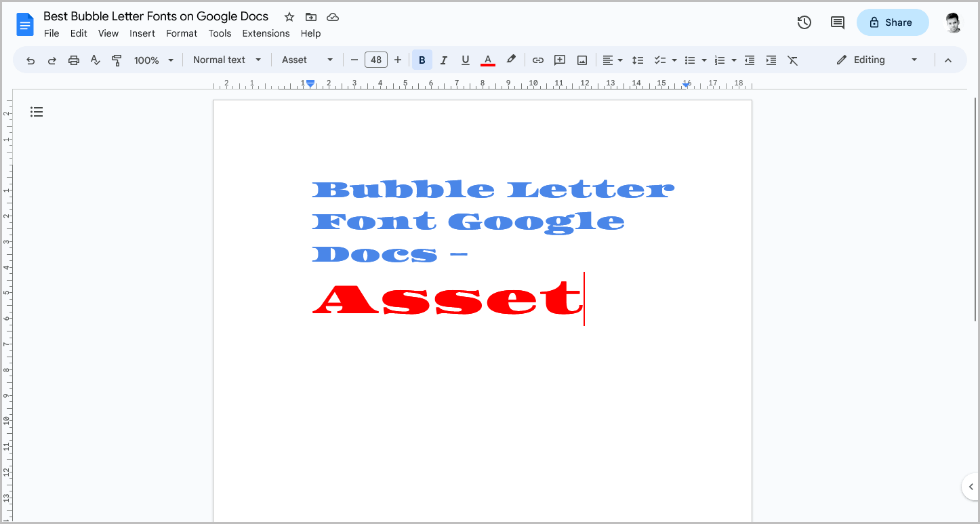Open the Extensions menu
The height and width of the screenshot is (524, 980).
click(266, 33)
